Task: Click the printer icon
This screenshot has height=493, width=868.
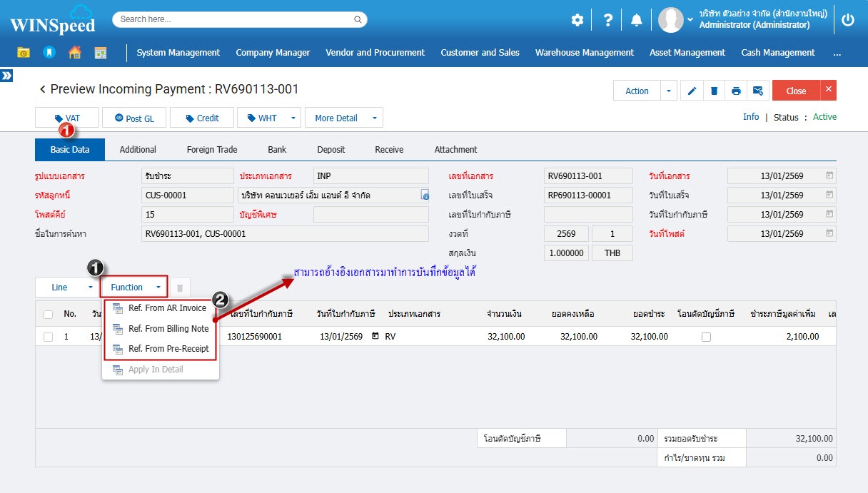Action: pos(736,91)
